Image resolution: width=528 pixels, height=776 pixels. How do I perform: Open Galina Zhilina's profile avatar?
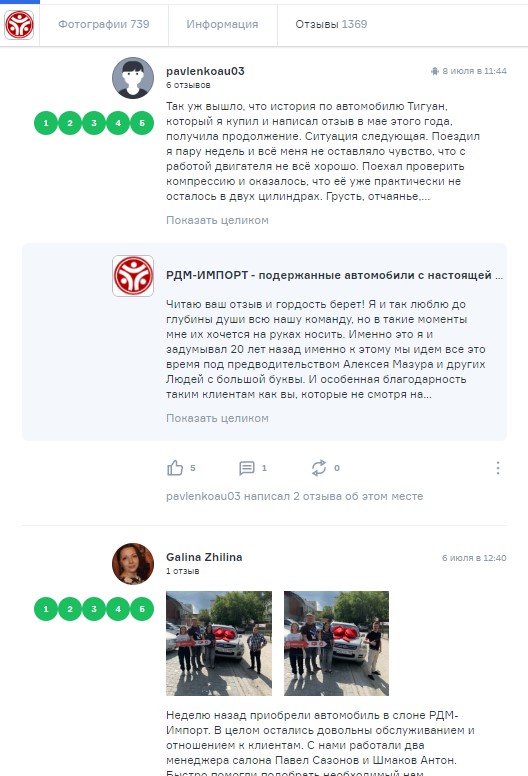[133, 564]
